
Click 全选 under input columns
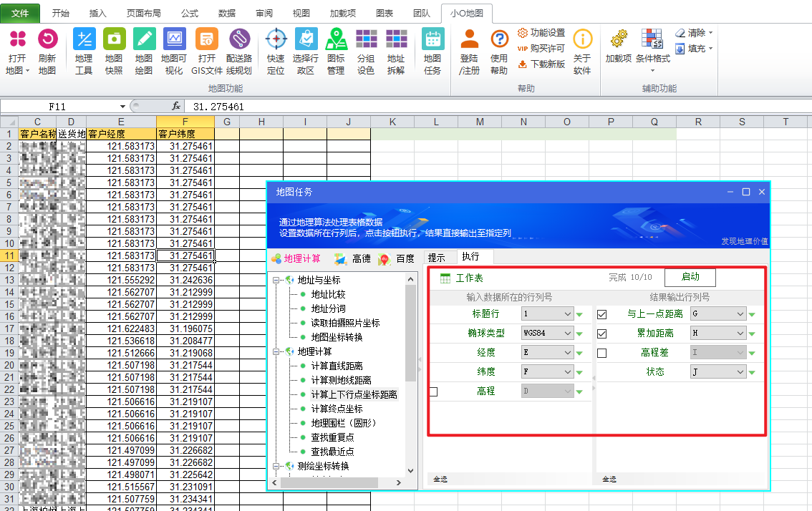click(x=440, y=480)
